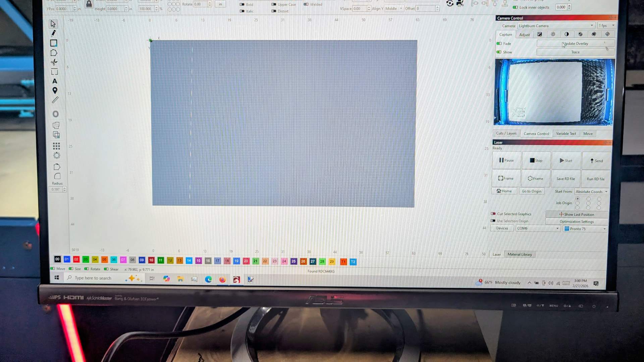Image resolution: width=644 pixels, height=362 pixels.
Task: Switch to the Cuts / Layers tab
Action: tap(506, 133)
